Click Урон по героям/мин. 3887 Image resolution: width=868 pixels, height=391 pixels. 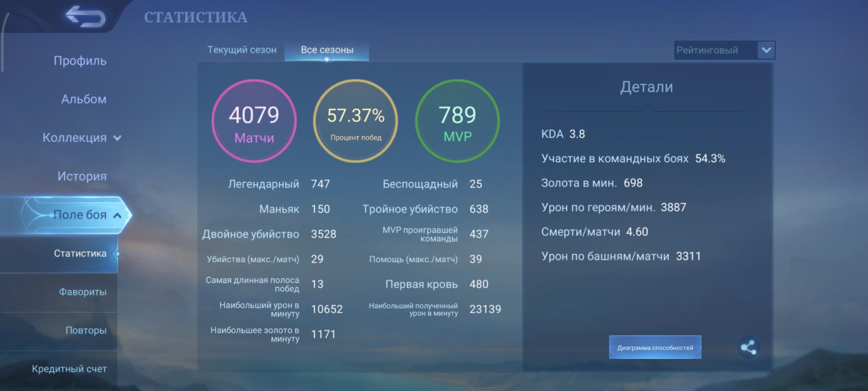[x=614, y=207]
